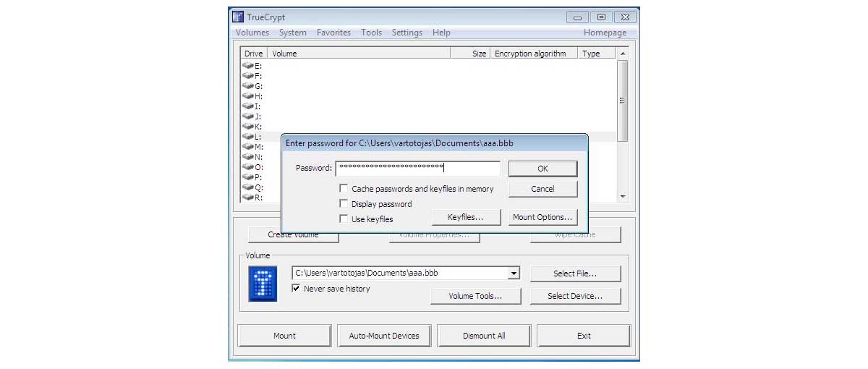Click the blue TrueCrypt volume logo

263,283
